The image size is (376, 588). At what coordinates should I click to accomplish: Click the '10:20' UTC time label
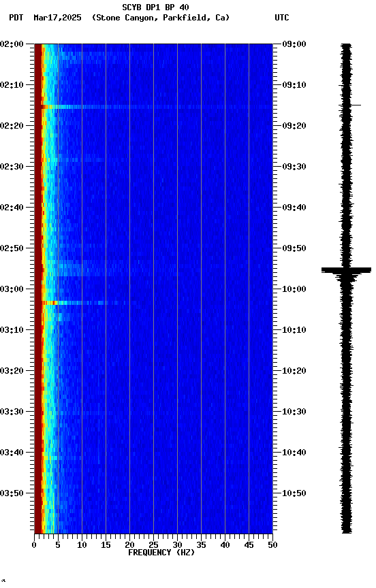coord(294,371)
